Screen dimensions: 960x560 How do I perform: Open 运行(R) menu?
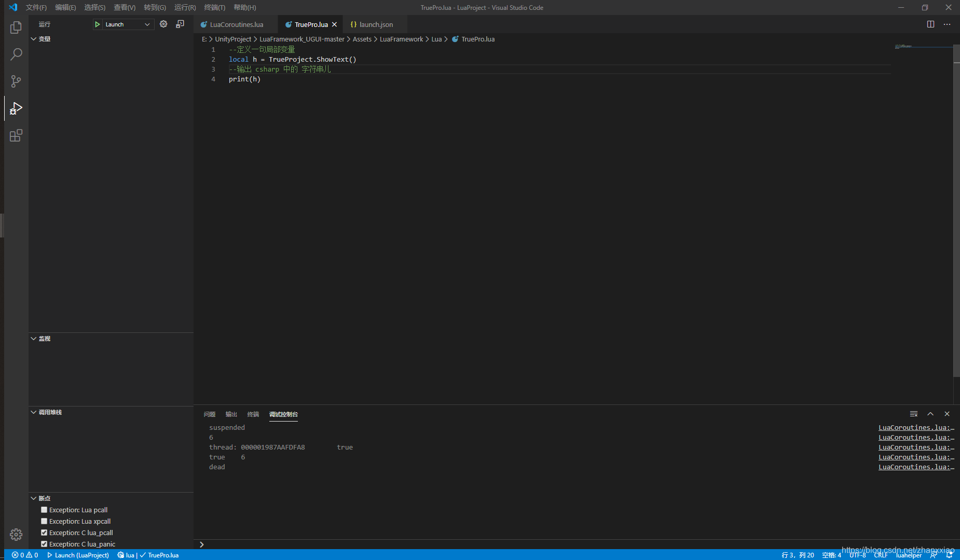click(185, 7)
